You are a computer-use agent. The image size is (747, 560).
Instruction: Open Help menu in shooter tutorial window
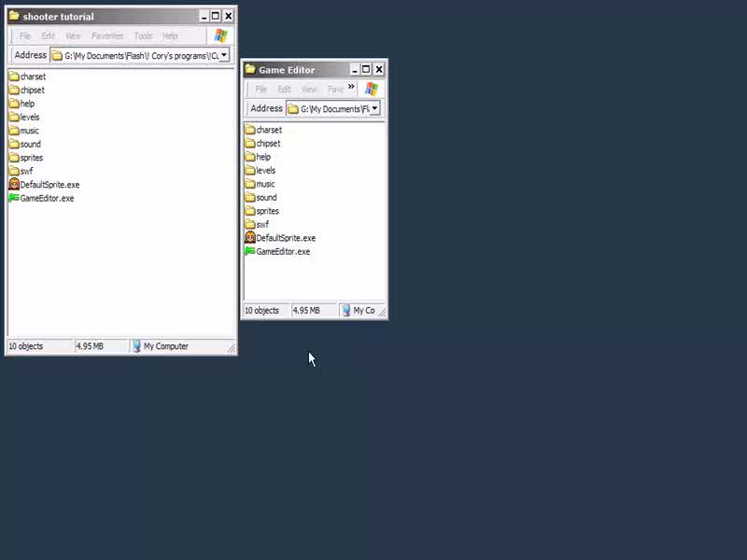click(x=170, y=36)
